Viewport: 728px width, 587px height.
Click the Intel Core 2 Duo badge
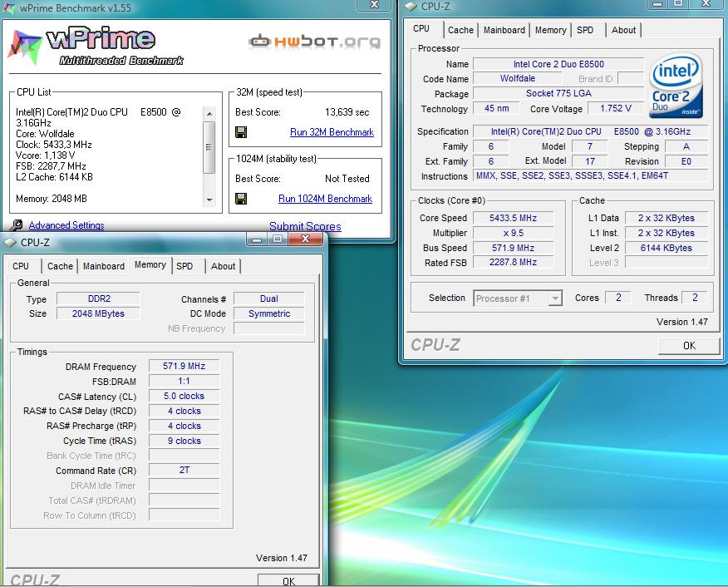click(x=676, y=86)
